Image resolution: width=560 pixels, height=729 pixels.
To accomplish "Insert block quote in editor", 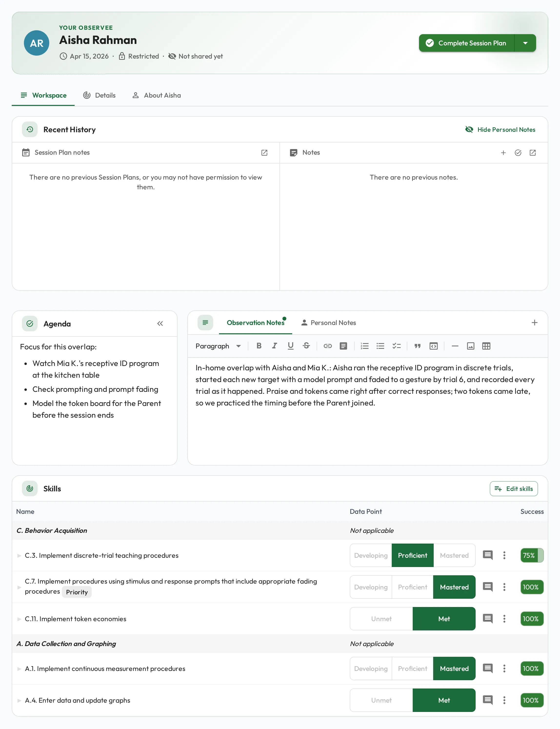I will coord(417,346).
